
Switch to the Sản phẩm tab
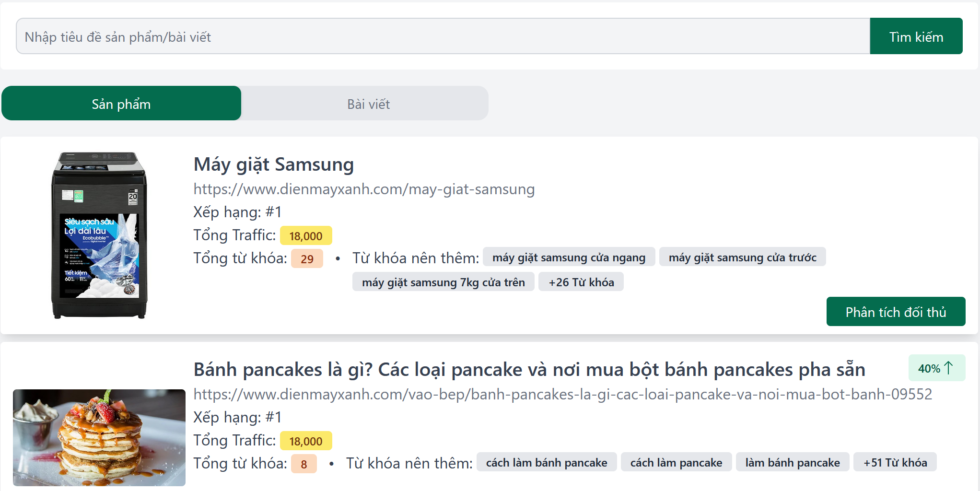click(121, 104)
